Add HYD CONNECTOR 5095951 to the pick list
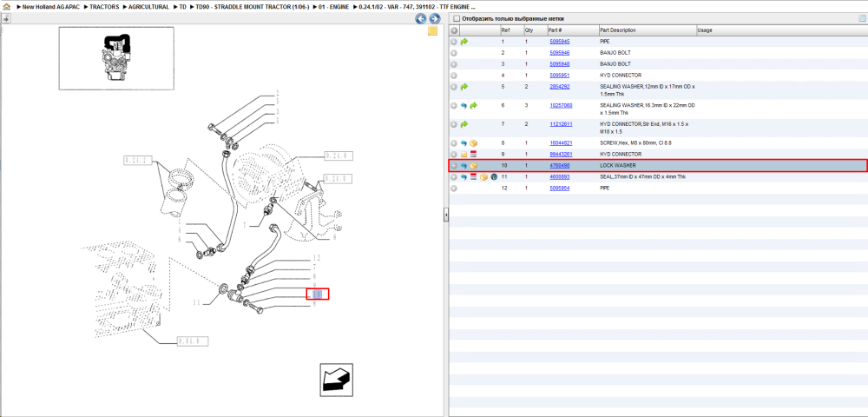The width and height of the screenshot is (868, 417). (x=454, y=76)
